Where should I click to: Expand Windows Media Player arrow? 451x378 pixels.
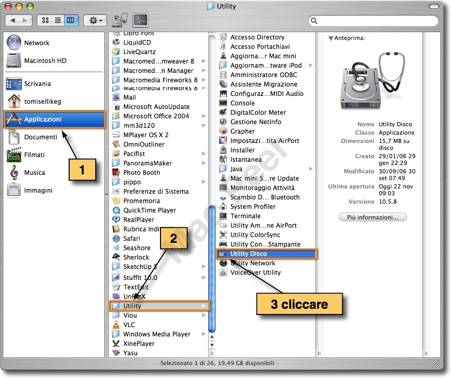[x=203, y=334]
